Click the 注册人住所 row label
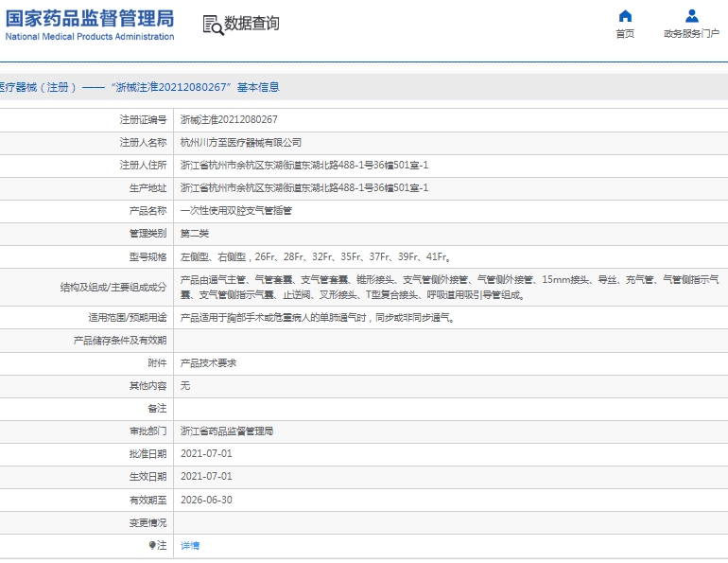The image size is (728, 563). 143,165
